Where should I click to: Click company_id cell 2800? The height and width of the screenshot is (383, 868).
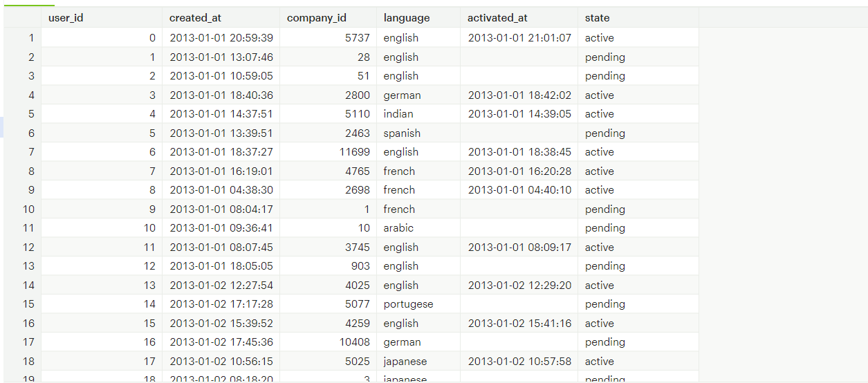pyautogui.click(x=329, y=95)
